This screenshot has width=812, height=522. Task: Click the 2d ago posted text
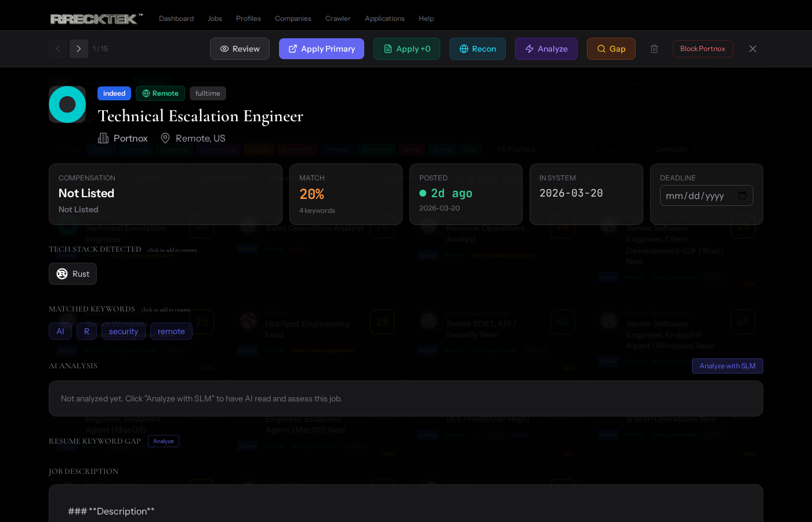coord(452,193)
